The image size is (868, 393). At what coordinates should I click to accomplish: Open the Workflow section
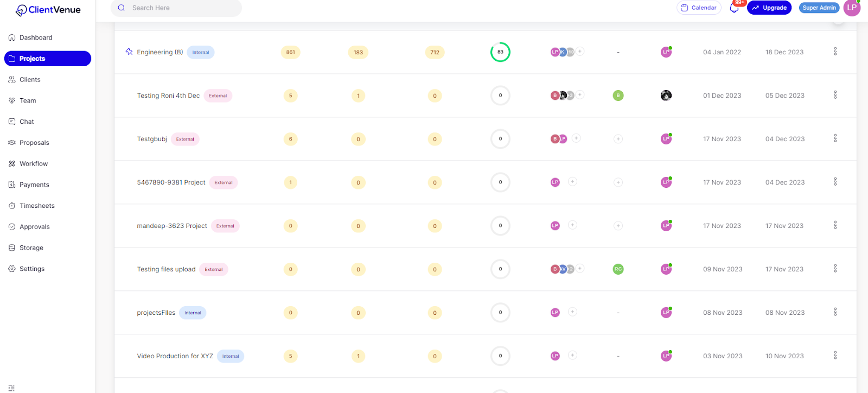(33, 163)
